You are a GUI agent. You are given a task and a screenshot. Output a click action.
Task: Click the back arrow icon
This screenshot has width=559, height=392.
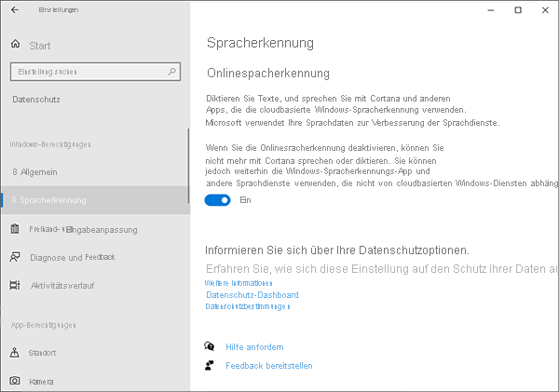pos(14,9)
